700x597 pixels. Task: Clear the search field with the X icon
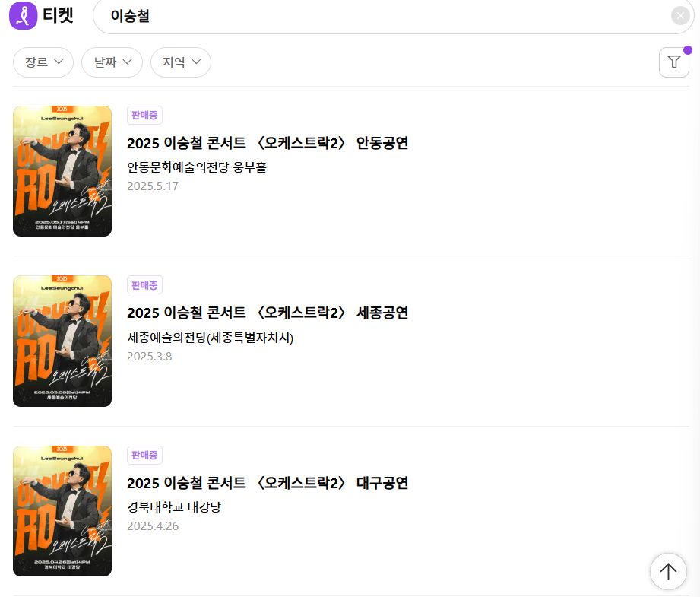coord(680,16)
